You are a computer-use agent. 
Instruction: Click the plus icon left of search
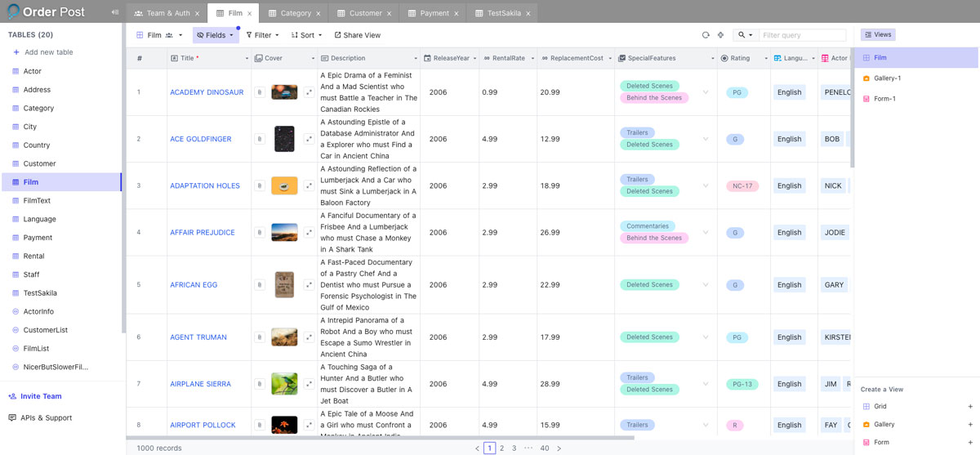[720, 35]
